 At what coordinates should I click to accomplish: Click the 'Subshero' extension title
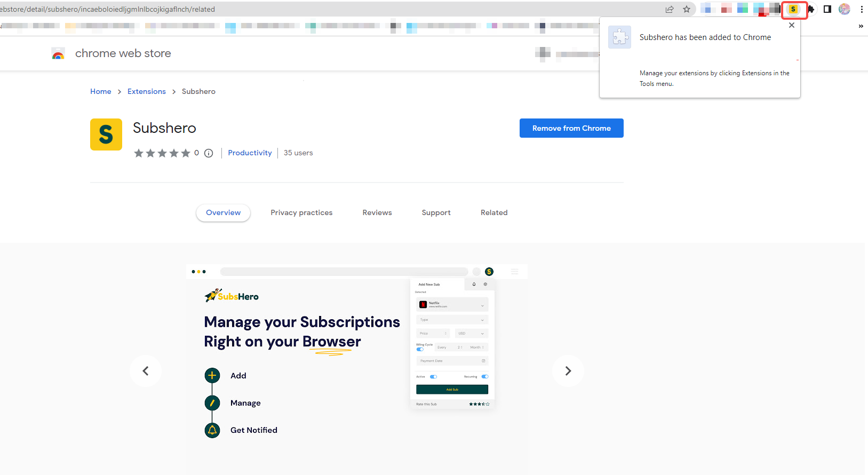coord(164,128)
